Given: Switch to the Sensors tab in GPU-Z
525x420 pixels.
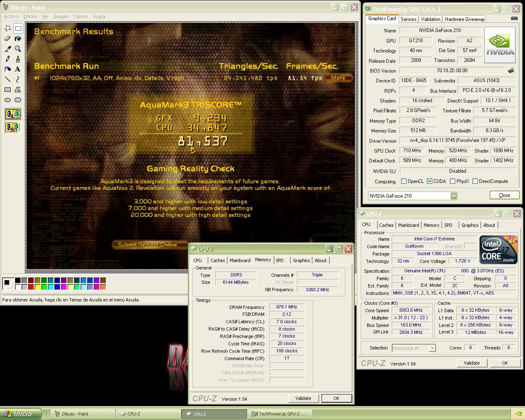Looking at the screenshot, I should tap(409, 19).
